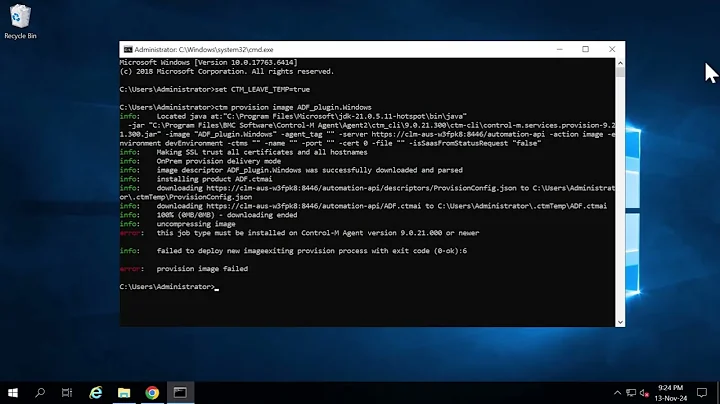Launch Internet Explorer from taskbar

(x=96, y=393)
